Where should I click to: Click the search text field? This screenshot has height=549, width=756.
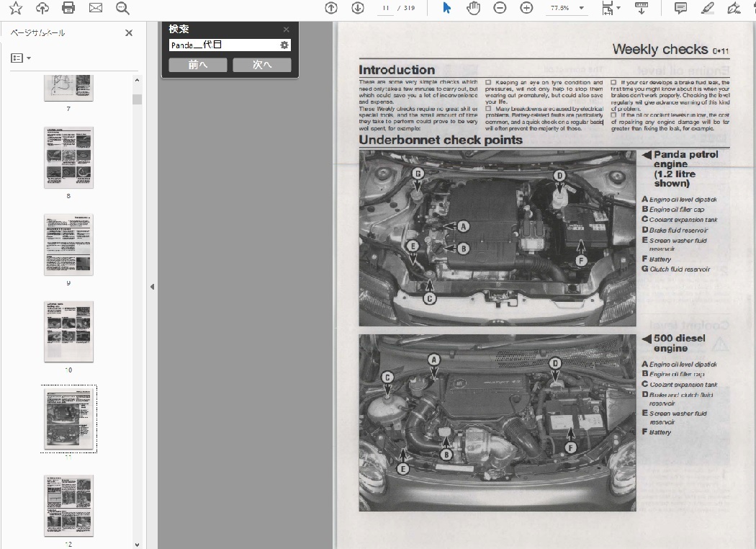(224, 45)
